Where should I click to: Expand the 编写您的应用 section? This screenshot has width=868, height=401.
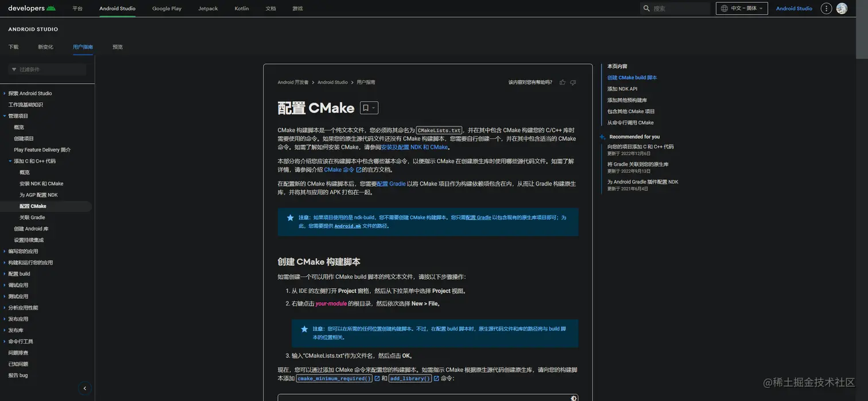(x=5, y=251)
